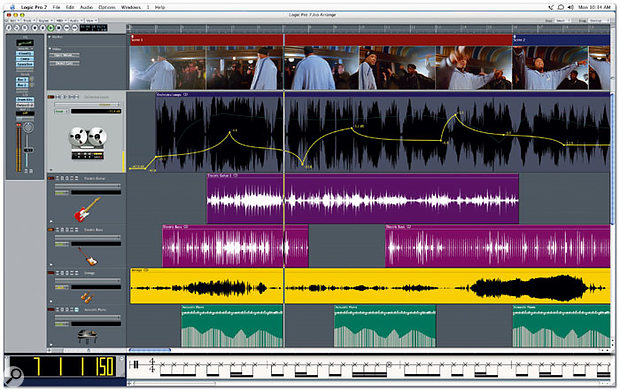The image size is (620, 390).
Task: Select the Scene 2 blue marker
Action: 561,40
